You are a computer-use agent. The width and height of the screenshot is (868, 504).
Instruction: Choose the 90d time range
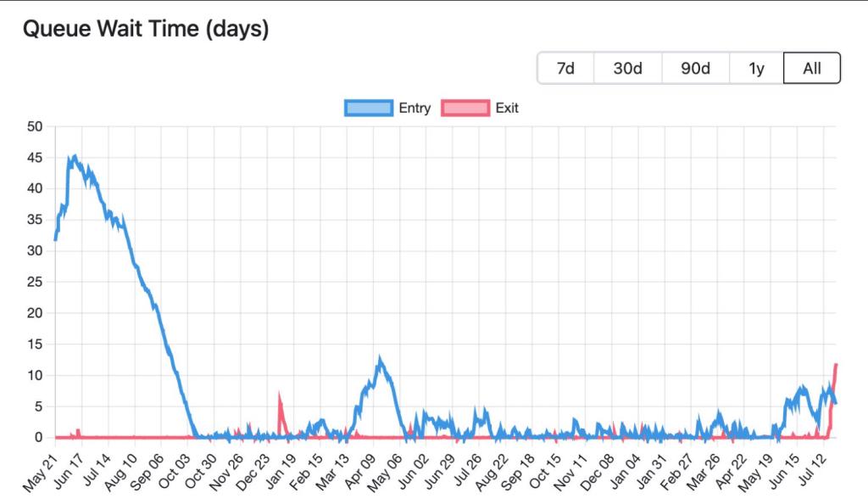[695, 68]
